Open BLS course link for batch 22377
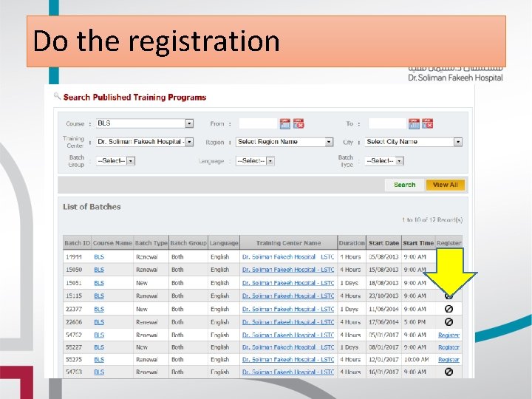The image size is (532, 399). [99, 309]
